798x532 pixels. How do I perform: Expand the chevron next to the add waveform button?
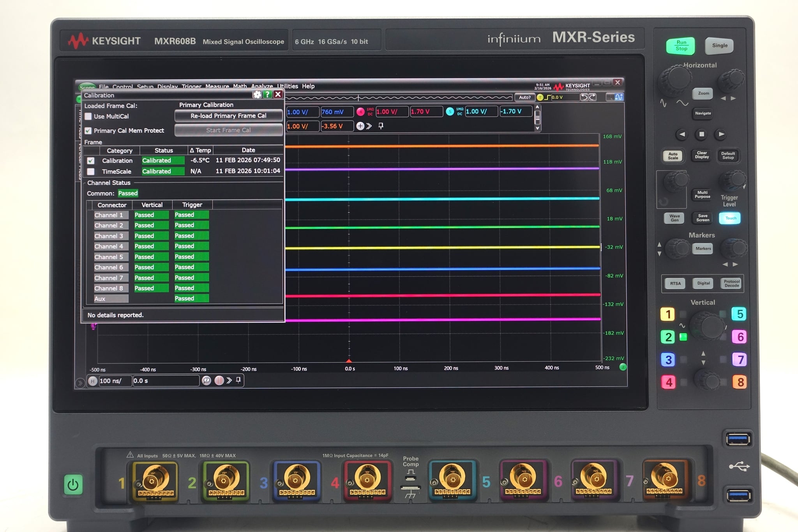click(x=369, y=126)
